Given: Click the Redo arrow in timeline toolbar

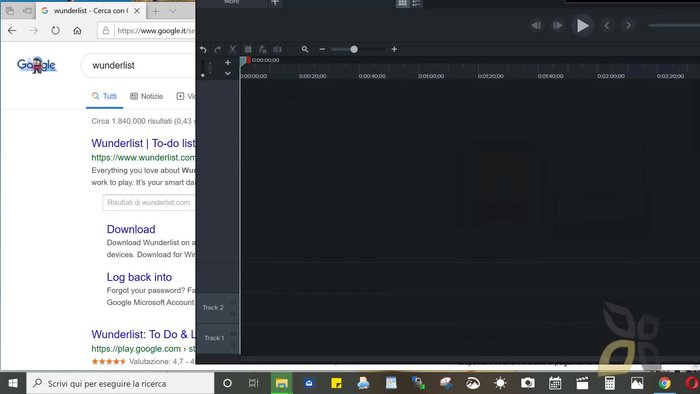Looking at the screenshot, I should tap(218, 50).
